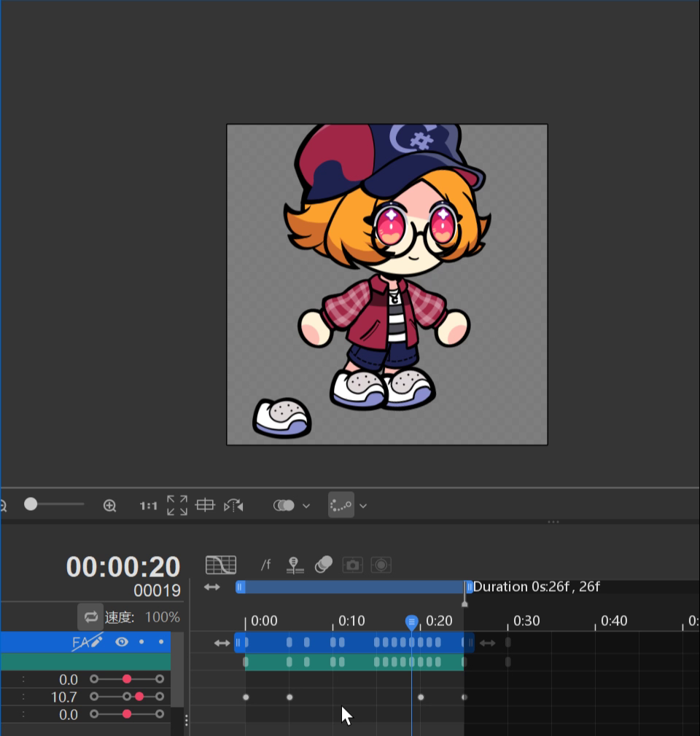Image resolution: width=700 pixels, height=736 pixels.
Task: Expand the onion skin circles dropdown arrow
Action: coord(306,505)
